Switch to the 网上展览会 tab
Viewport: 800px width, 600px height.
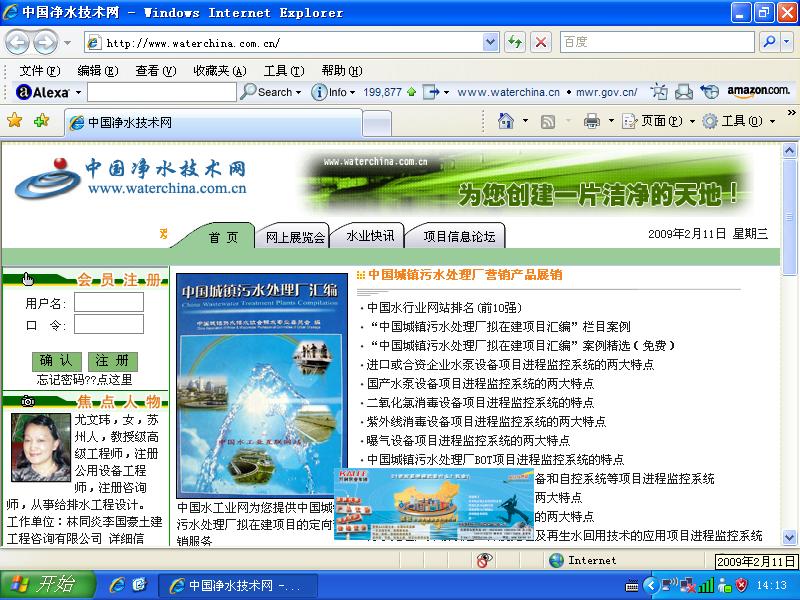point(295,237)
